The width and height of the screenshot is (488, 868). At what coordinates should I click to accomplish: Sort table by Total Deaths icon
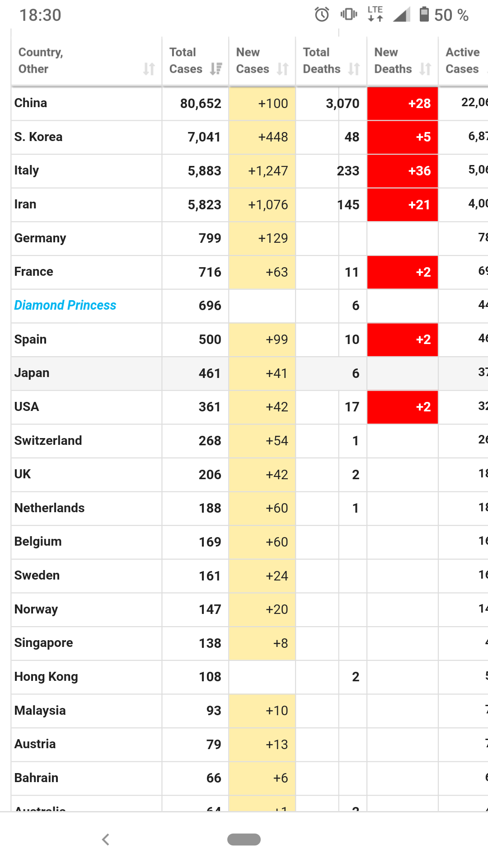point(354,69)
